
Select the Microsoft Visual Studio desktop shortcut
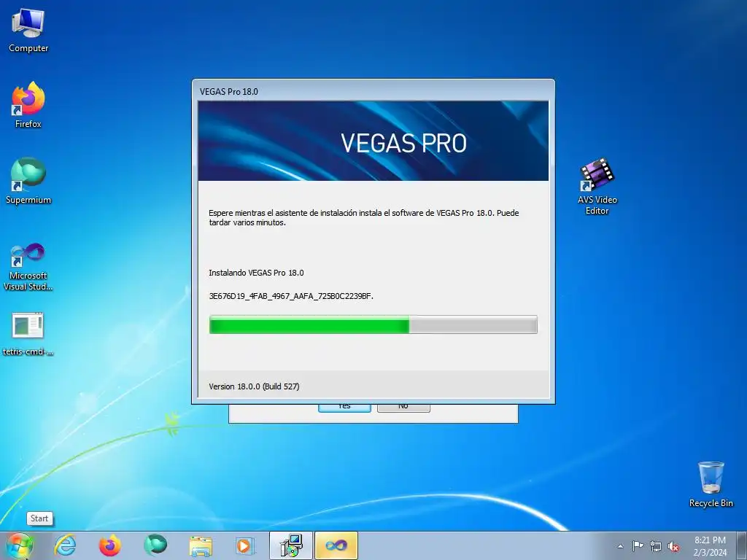(x=28, y=267)
